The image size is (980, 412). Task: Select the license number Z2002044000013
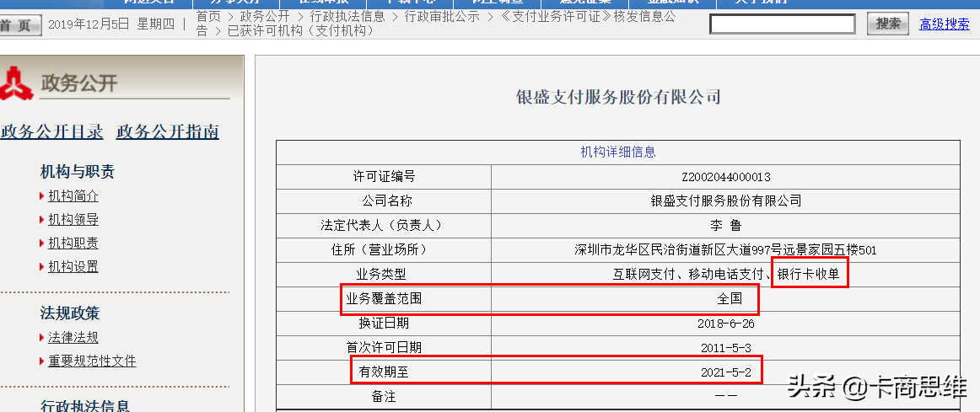pos(725,177)
